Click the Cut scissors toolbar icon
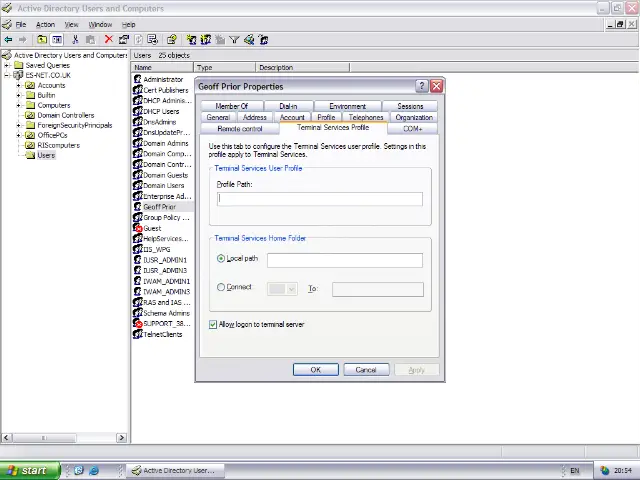This screenshot has height=480, width=640. pos(75,40)
